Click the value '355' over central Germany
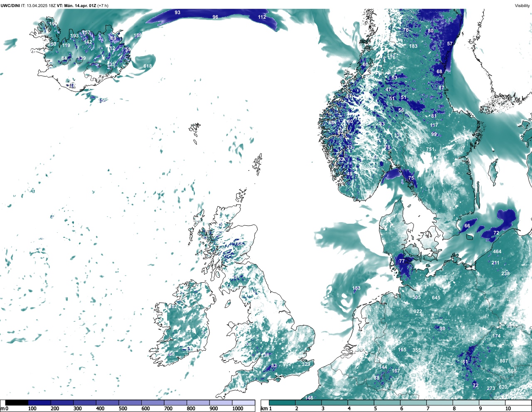 [417, 350]
